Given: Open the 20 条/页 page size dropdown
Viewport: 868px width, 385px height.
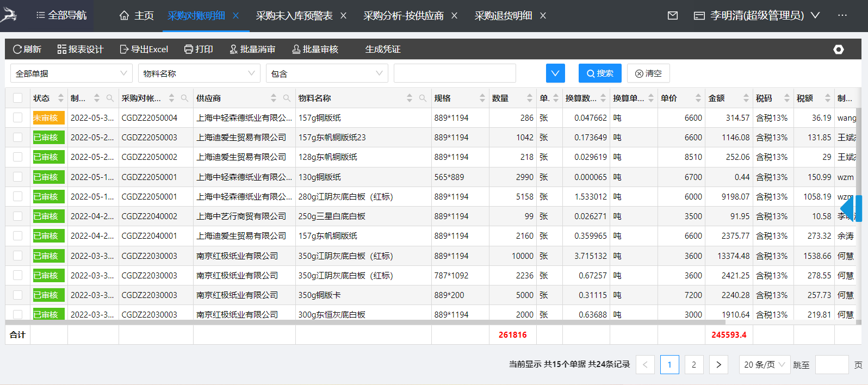Looking at the screenshot, I should pyautogui.click(x=764, y=364).
